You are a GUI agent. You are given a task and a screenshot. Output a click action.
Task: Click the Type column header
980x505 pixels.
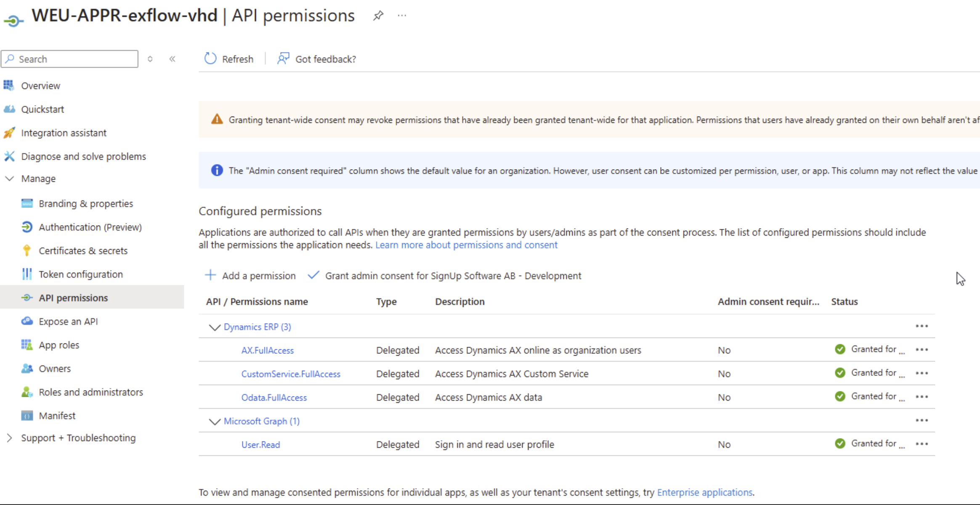386,302
